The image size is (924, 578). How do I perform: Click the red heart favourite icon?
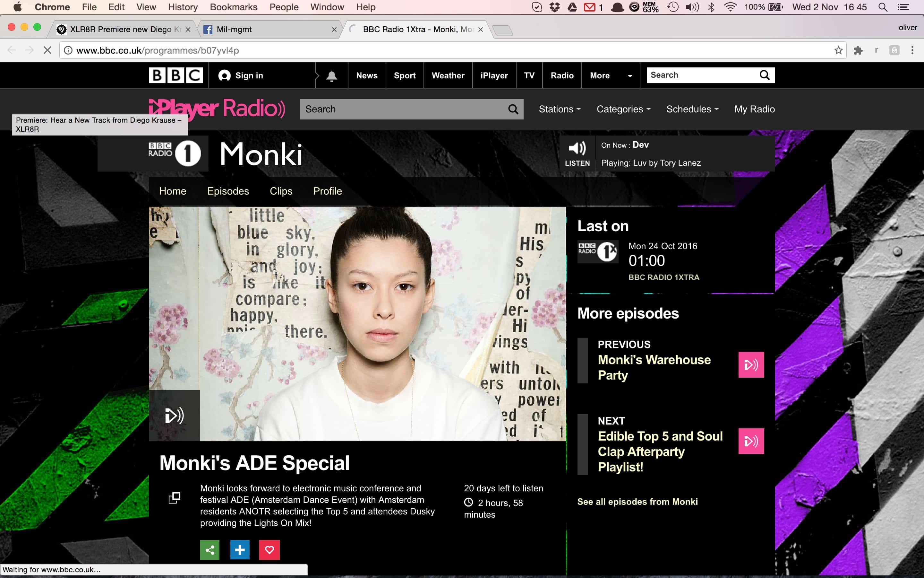point(269,550)
